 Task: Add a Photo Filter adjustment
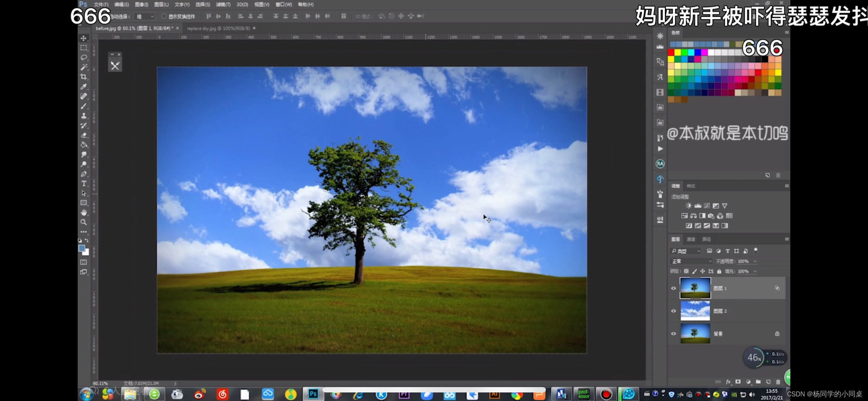pyautogui.click(x=711, y=216)
